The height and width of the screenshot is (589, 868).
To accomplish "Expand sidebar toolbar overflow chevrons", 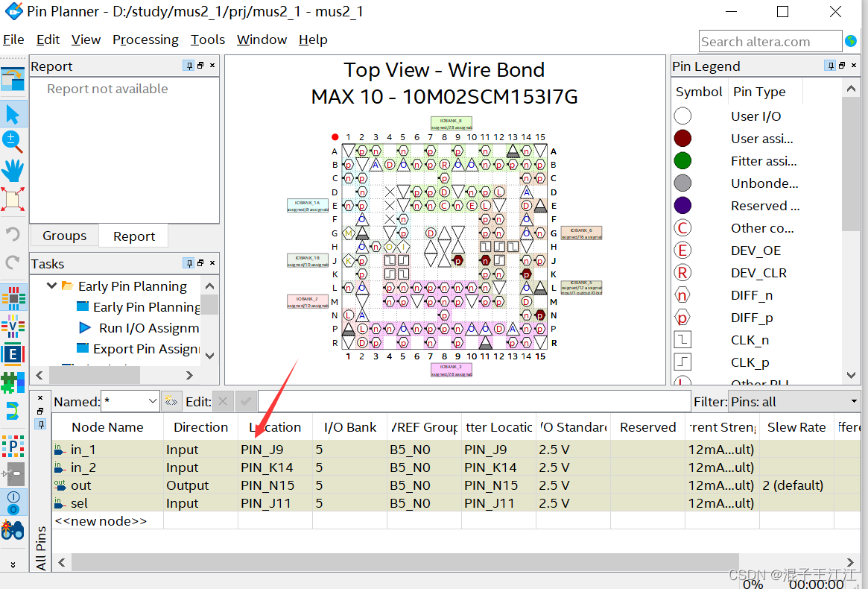I will click(x=13, y=564).
